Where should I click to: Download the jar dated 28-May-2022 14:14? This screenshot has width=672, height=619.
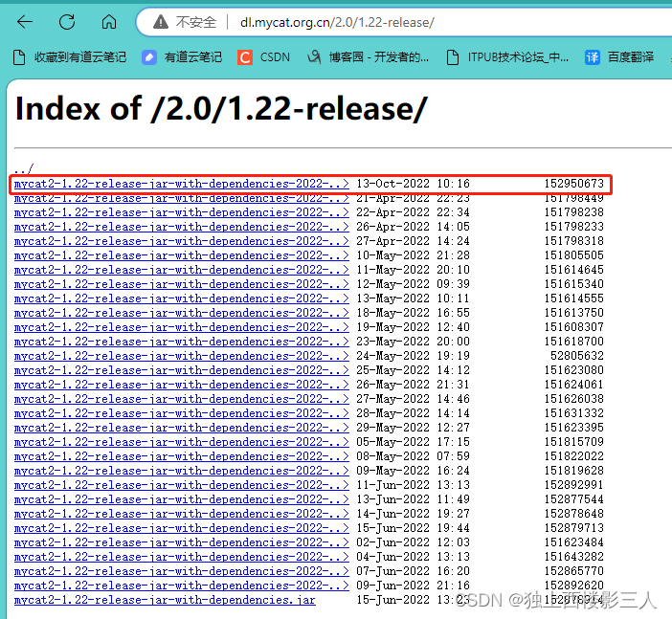(x=181, y=413)
